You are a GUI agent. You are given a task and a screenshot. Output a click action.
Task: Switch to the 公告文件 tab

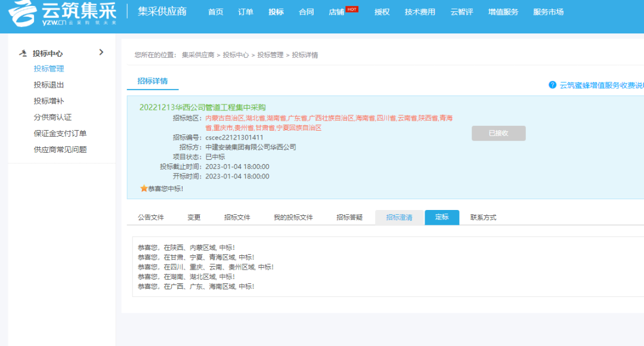pos(151,217)
